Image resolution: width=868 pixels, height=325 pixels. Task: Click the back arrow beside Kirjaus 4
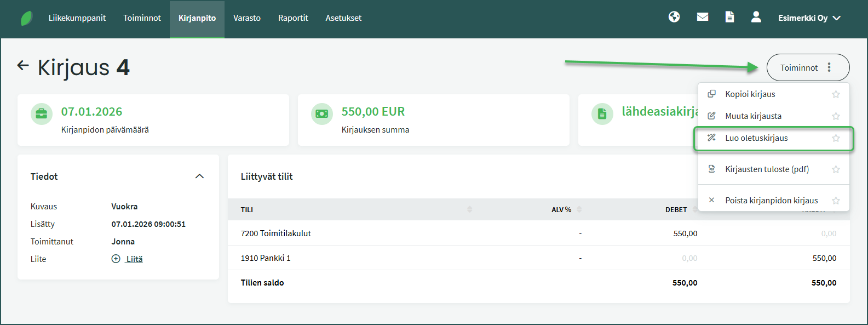pos(23,66)
